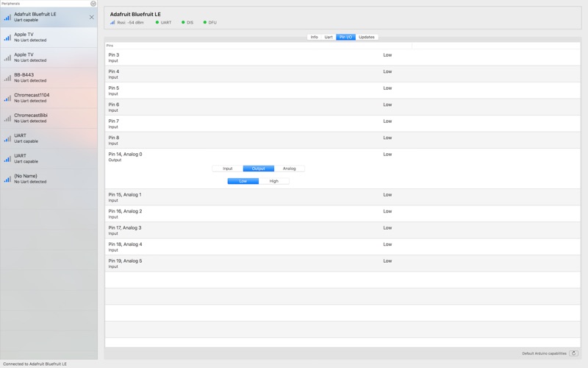
Task: Click the signal icon next to BB-B443
Action: click(x=7, y=78)
